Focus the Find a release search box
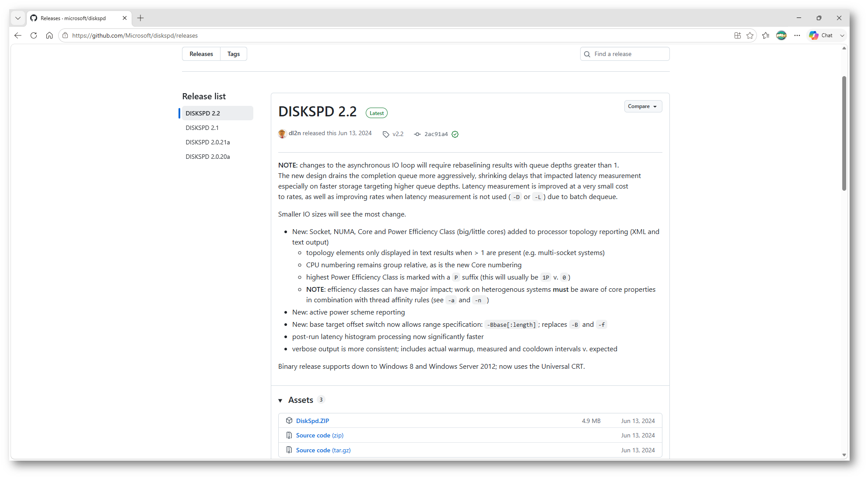This screenshot has width=868, height=479. (x=625, y=54)
